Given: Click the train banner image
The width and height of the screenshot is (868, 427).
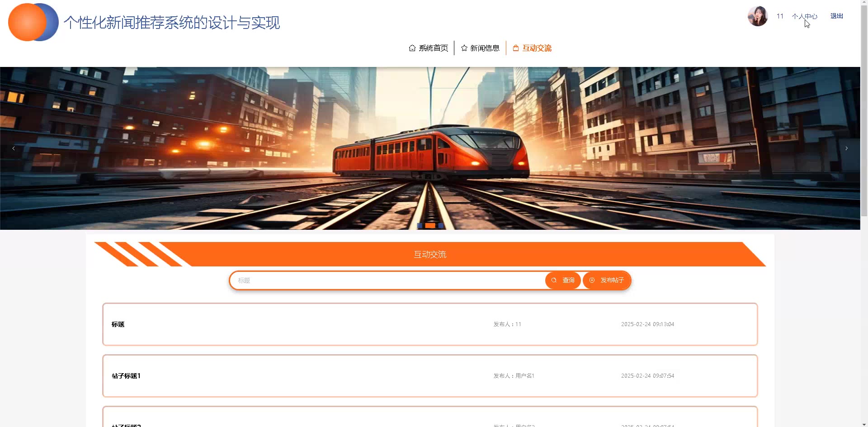Looking at the screenshot, I should coord(430,148).
